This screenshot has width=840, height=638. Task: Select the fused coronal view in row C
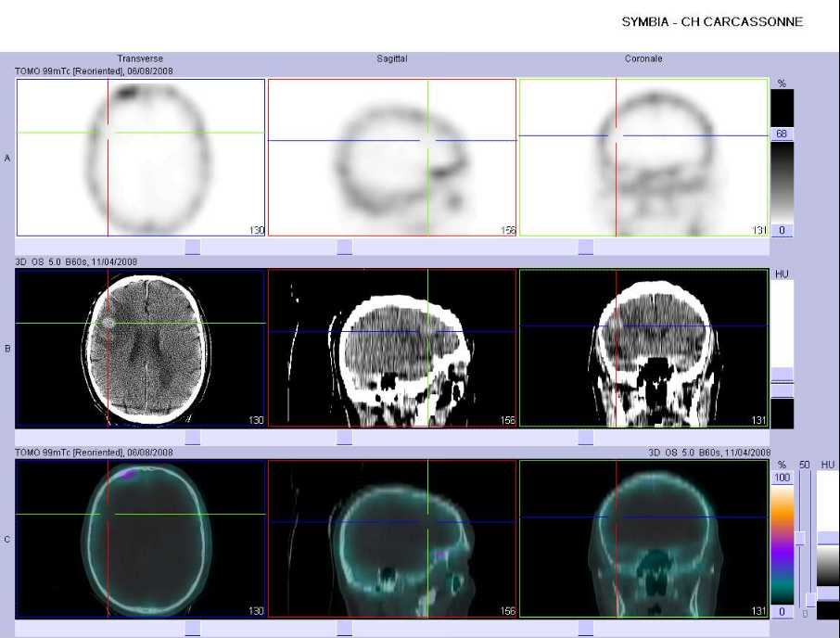(644, 539)
